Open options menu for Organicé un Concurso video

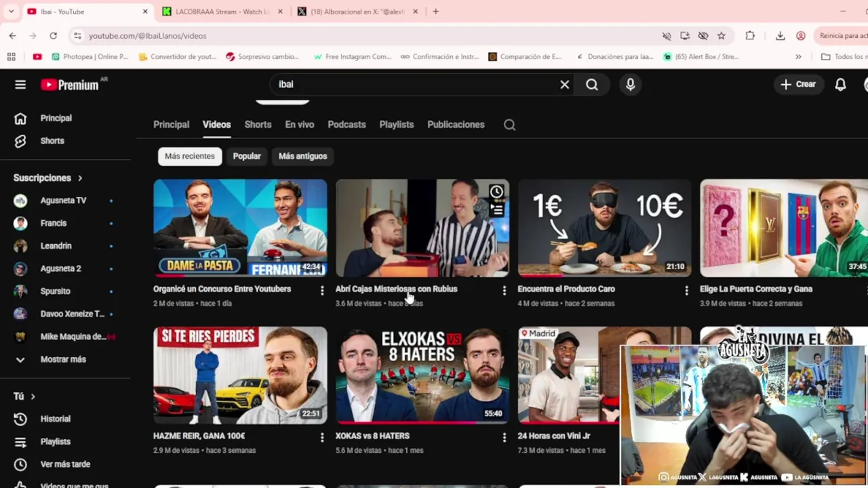322,290
